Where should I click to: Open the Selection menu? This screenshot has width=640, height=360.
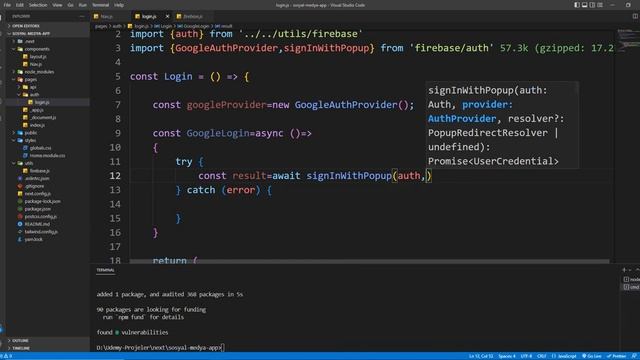pos(38,5)
